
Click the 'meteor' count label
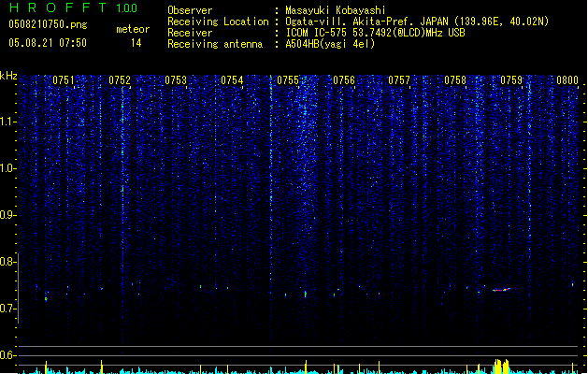pos(133,29)
